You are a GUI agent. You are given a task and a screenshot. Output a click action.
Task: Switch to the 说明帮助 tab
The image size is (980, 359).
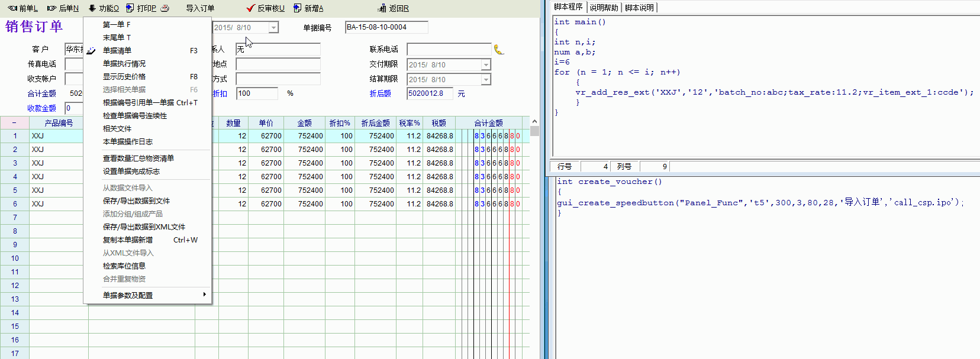click(604, 8)
